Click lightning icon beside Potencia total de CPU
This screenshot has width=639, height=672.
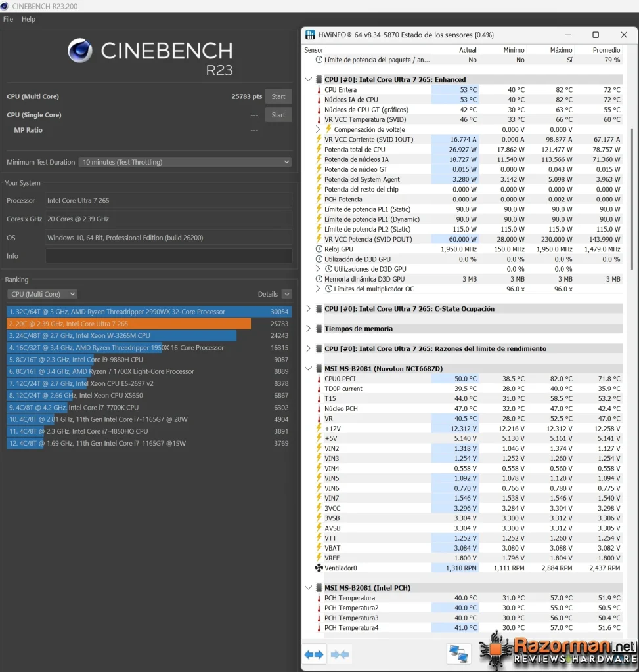pyautogui.click(x=319, y=149)
